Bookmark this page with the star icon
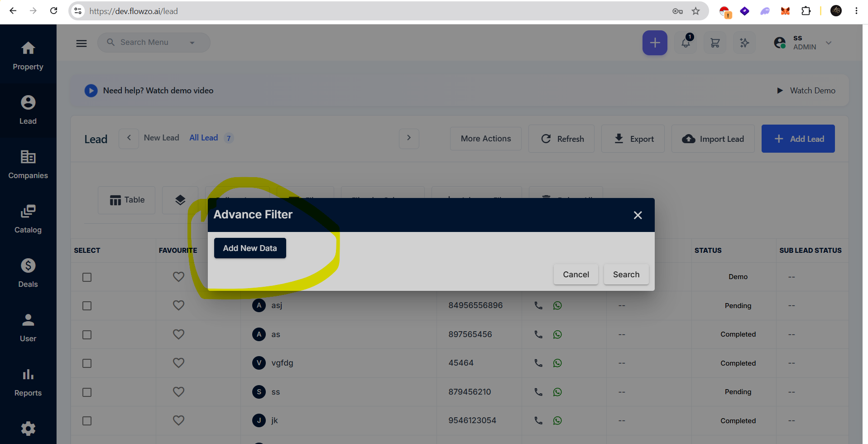Screen dimensions: 868x444 tap(696, 11)
